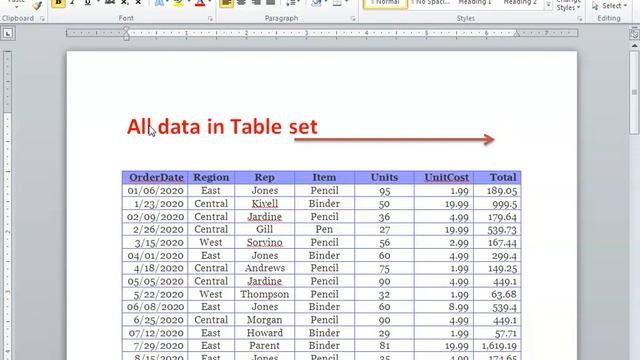Image resolution: width=640 pixels, height=360 pixels.
Task: Toggle the View Ruler button above scrollbar
Action: [x=634, y=34]
